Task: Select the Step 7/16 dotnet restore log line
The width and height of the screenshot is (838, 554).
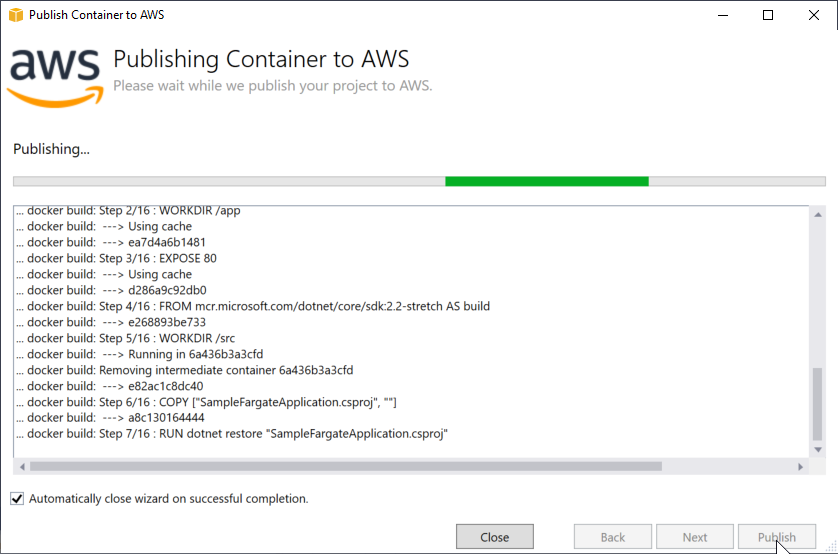Action: [x=232, y=434]
